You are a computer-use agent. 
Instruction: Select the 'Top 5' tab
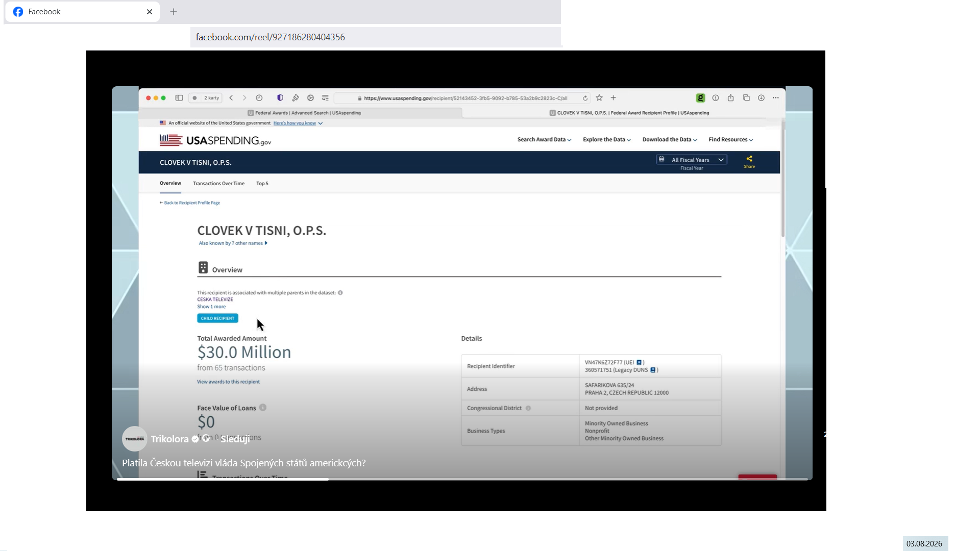(x=262, y=184)
